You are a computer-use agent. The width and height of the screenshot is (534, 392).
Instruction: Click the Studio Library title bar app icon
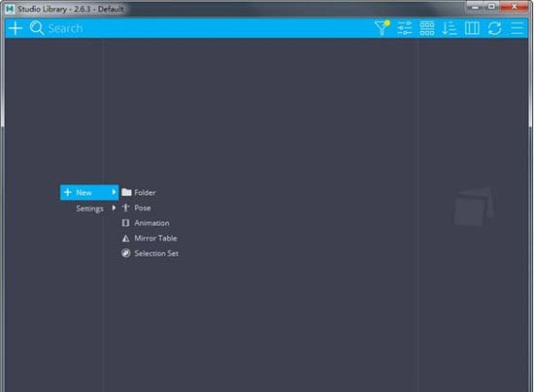(x=10, y=9)
